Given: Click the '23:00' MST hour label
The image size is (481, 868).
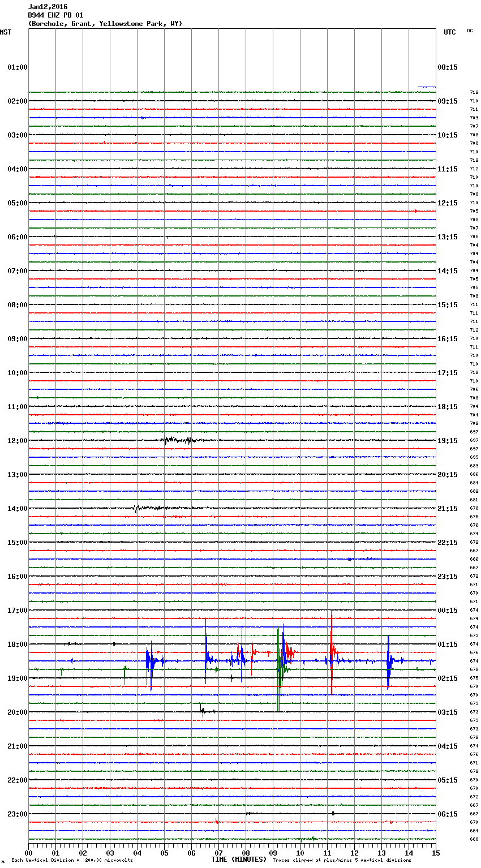Looking at the screenshot, I should click(18, 814).
